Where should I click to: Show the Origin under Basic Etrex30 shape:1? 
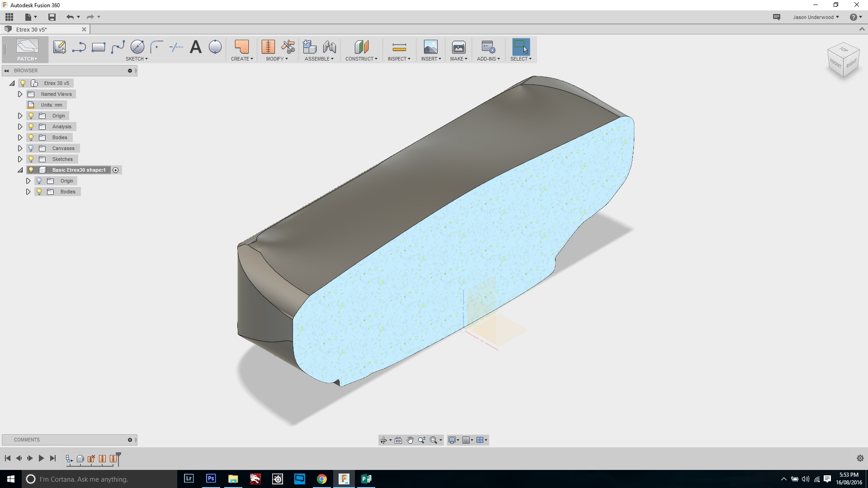39,180
